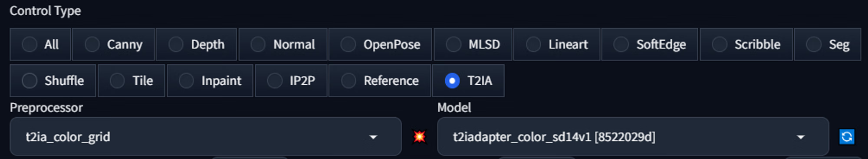
Task: Select the Tile radio option
Action: coord(132,80)
